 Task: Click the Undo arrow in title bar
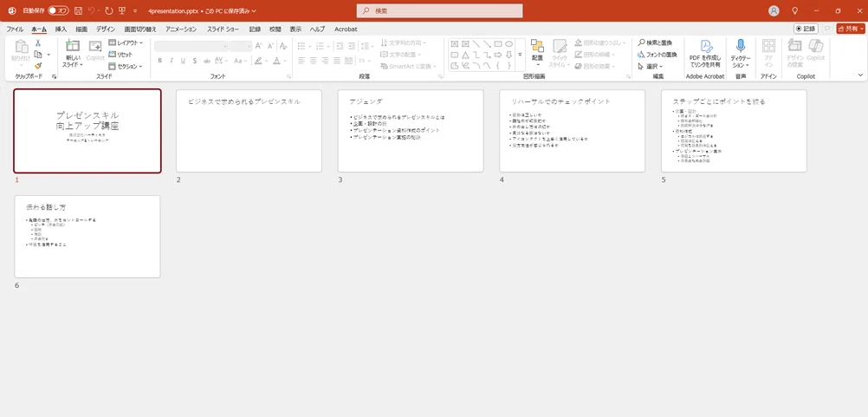click(91, 10)
